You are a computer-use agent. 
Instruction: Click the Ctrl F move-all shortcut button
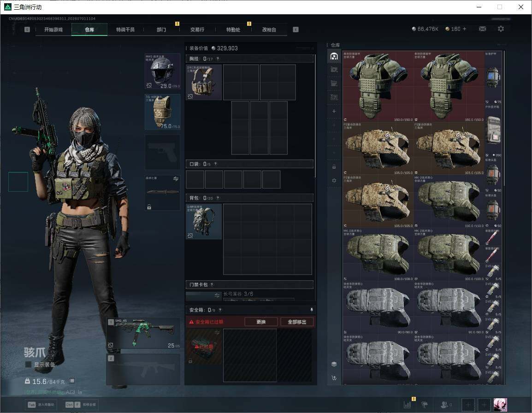pos(80,405)
